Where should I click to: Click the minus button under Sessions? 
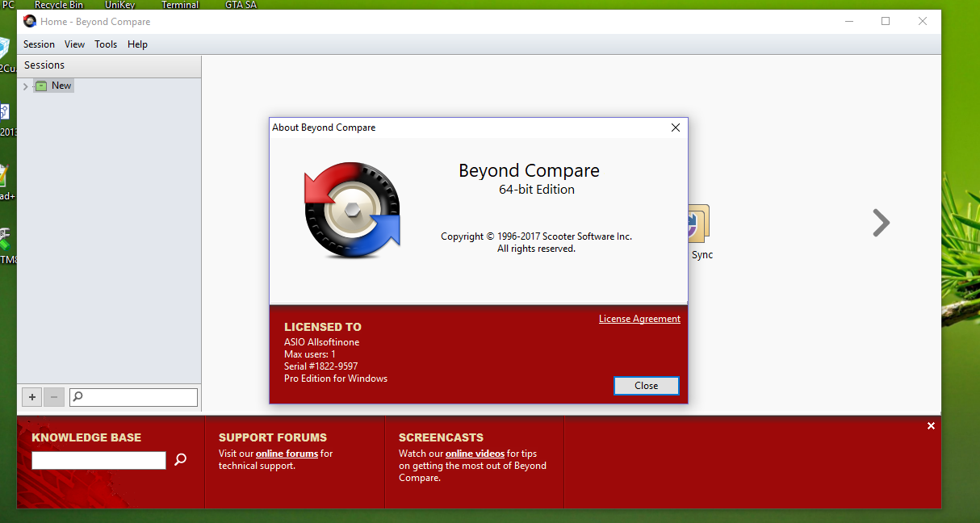(x=54, y=396)
